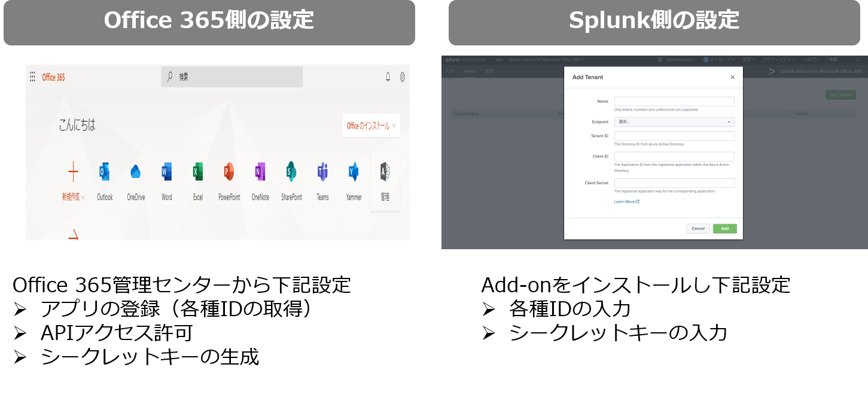Click the Client ID input field
Image resolution: width=868 pixels, height=401 pixels.
(x=674, y=157)
